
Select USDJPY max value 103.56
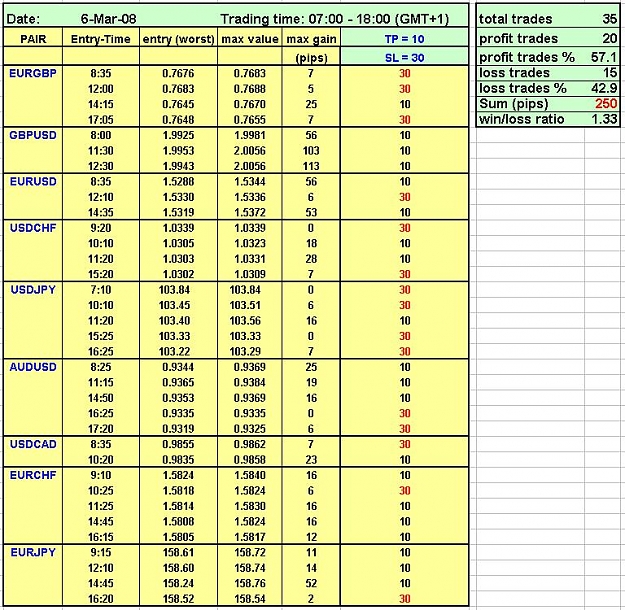[245, 321]
